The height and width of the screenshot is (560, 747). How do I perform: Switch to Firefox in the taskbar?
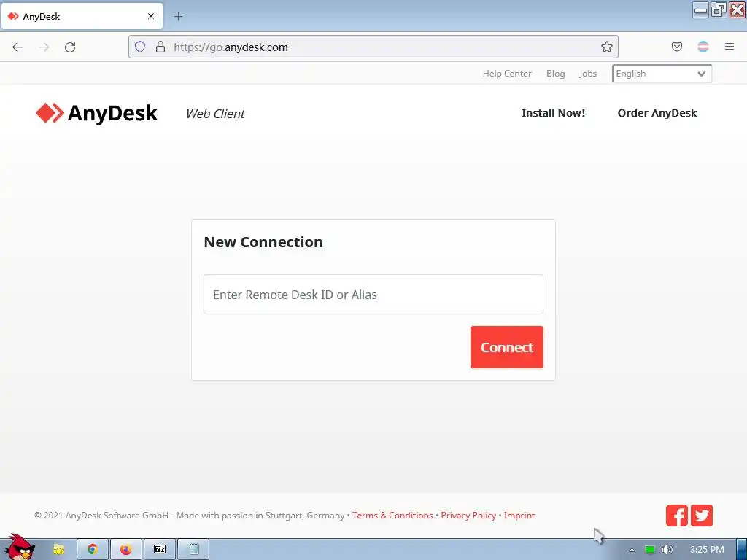coord(125,550)
